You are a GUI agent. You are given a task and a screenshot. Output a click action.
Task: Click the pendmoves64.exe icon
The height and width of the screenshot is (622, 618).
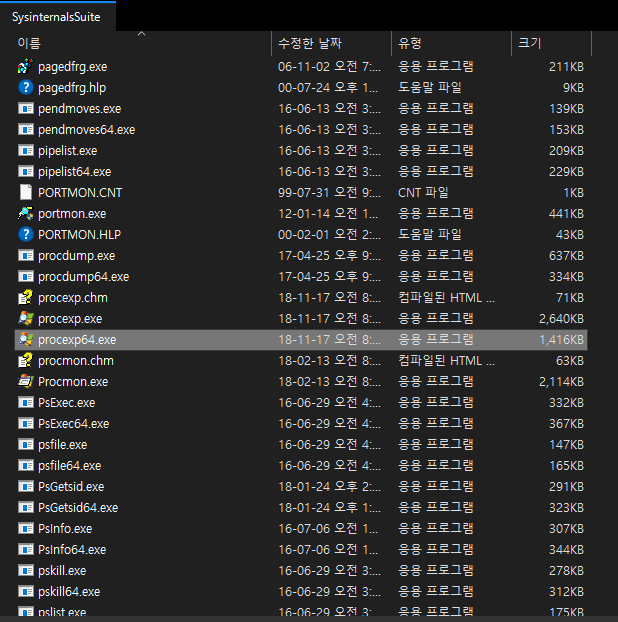(x=26, y=129)
